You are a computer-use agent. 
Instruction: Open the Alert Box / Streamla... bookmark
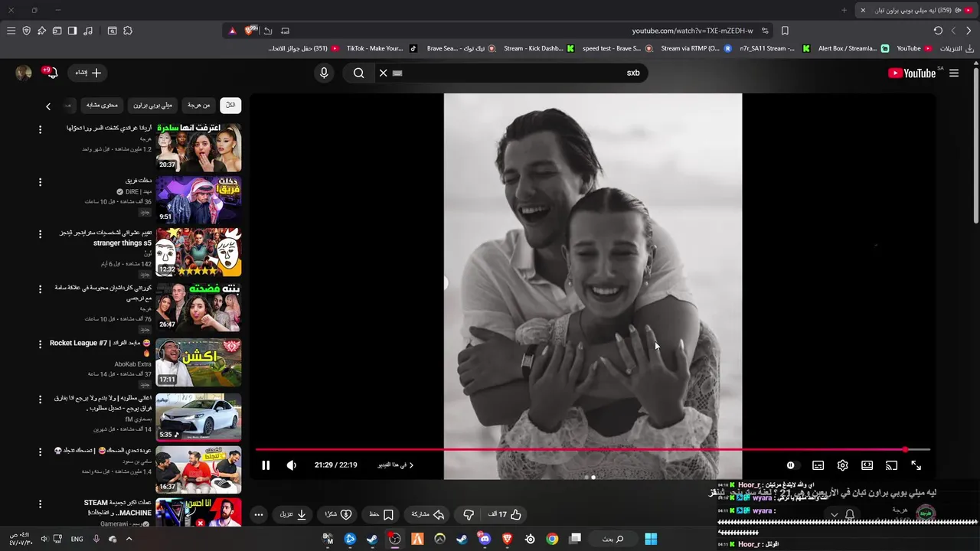[x=853, y=48]
